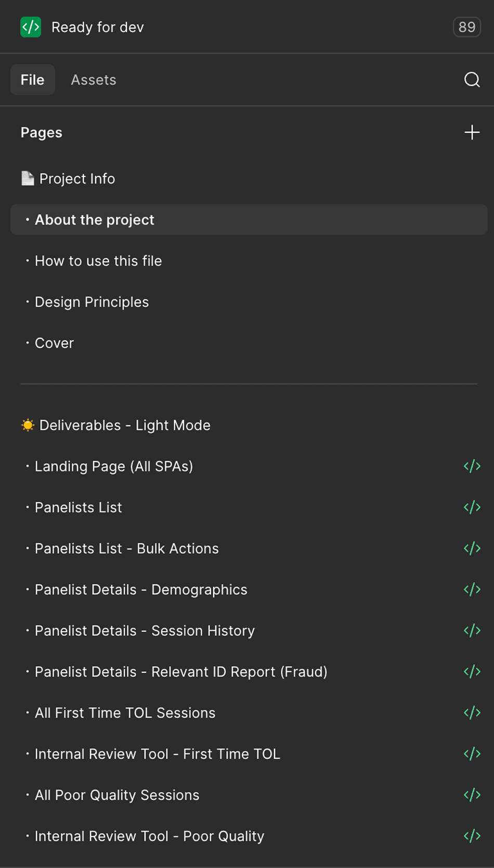
Task: Click the green Ready for dev icon
Action: coord(31,27)
